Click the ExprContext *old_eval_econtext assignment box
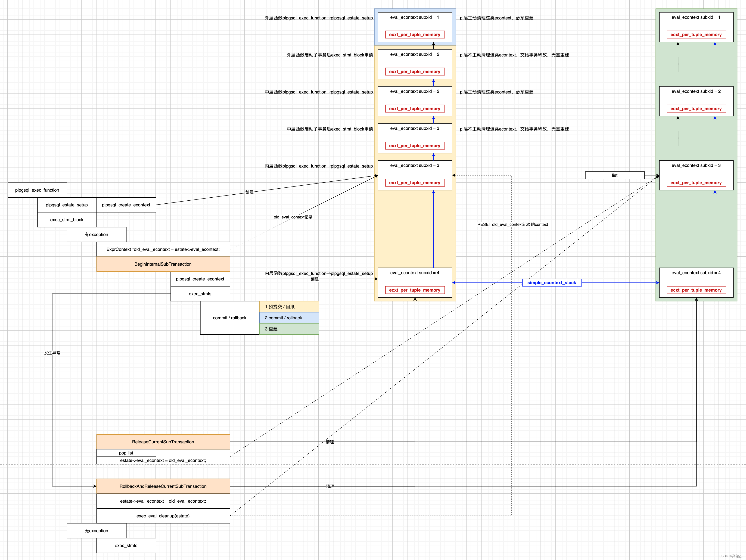The image size is (746, 560). point(163,249)
